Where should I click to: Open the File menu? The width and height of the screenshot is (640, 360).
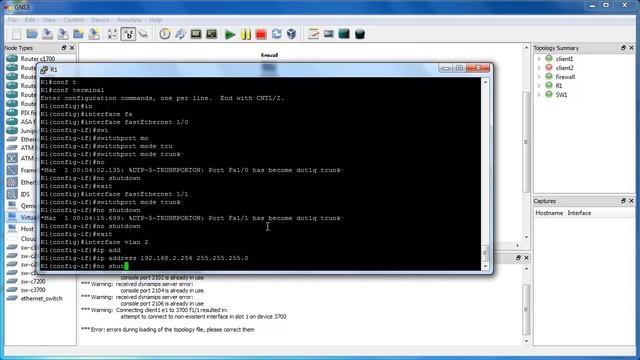coord(12,20)
